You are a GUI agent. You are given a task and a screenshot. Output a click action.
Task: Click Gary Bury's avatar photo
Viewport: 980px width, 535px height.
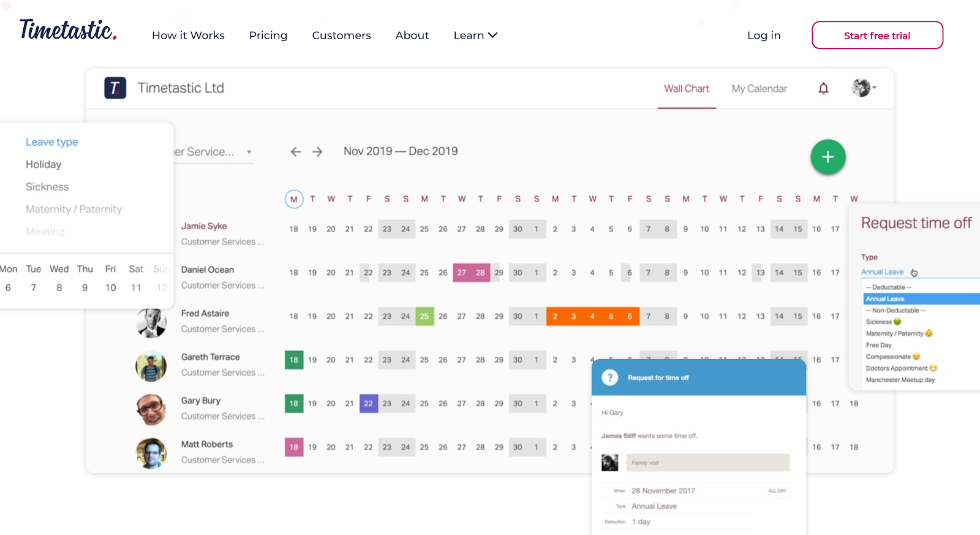coord(151,409)
